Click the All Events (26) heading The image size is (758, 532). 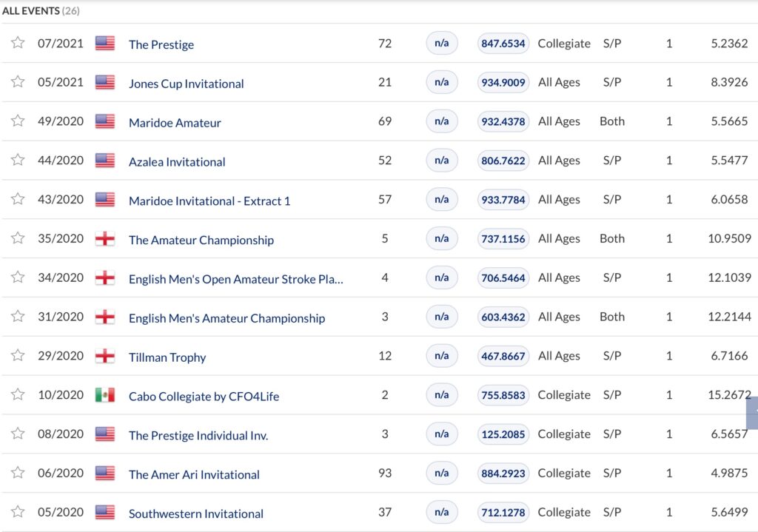pos(41,11)
